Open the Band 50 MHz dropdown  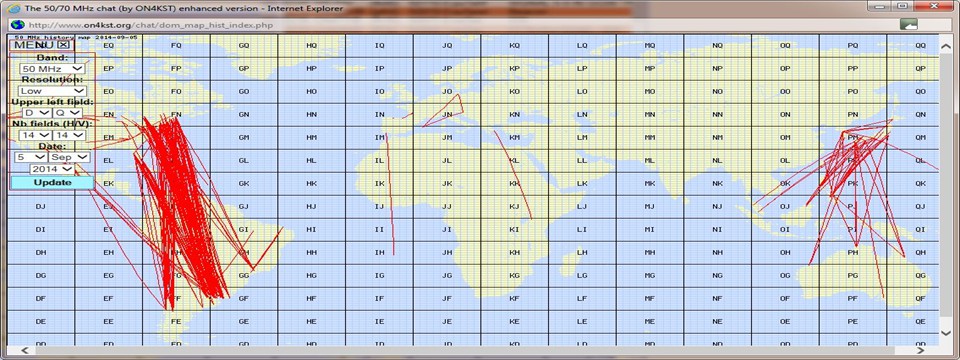point(52,69)
